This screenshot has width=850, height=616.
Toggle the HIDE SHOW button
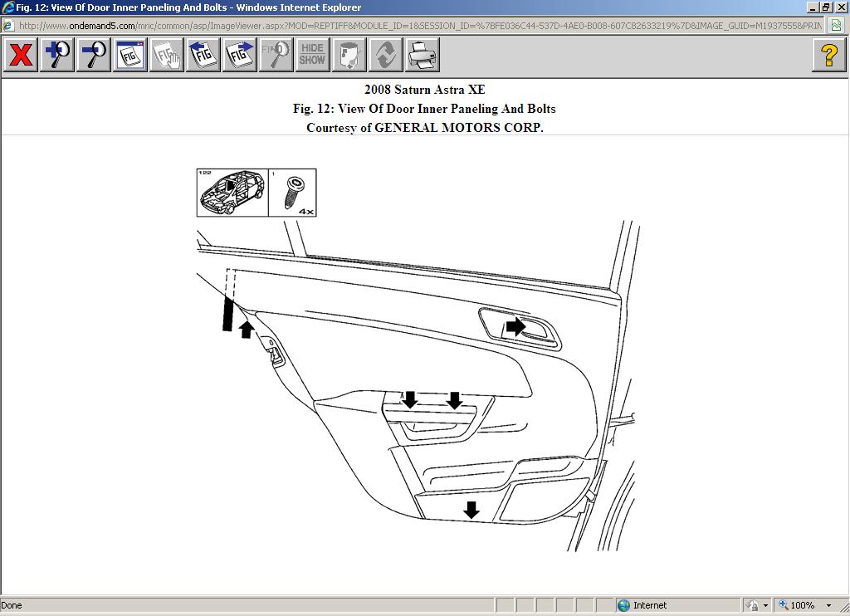tap(312, 55)
